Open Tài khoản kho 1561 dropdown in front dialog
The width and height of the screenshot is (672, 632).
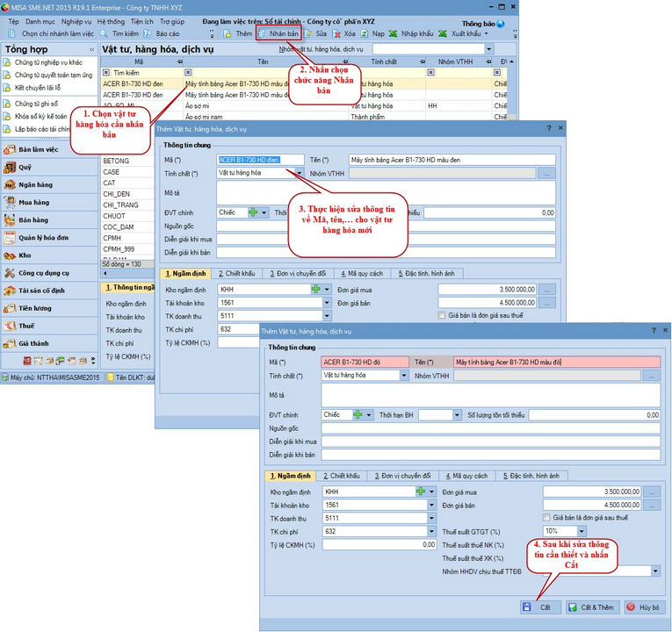coord(432,505)
